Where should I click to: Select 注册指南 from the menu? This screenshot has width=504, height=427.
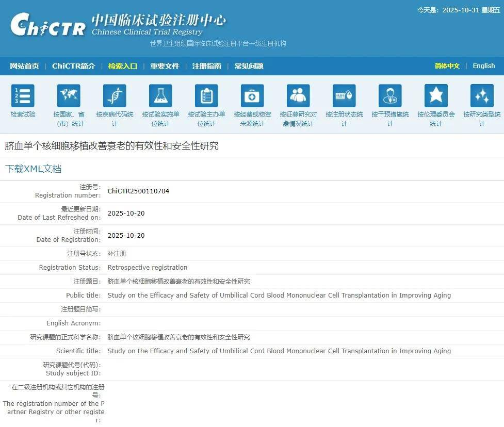click(x=206, y=66)
